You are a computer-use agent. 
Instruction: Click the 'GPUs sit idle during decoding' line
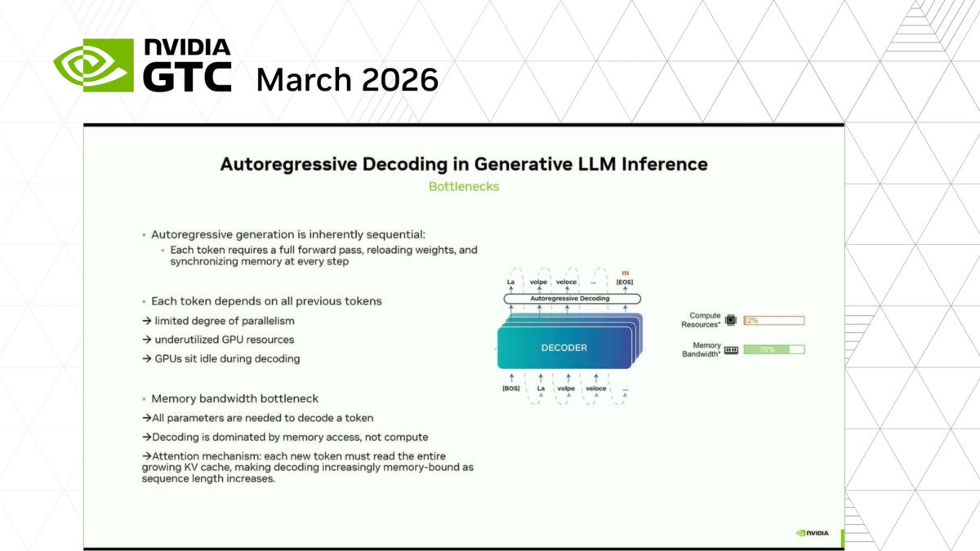[x=220, y=358]
